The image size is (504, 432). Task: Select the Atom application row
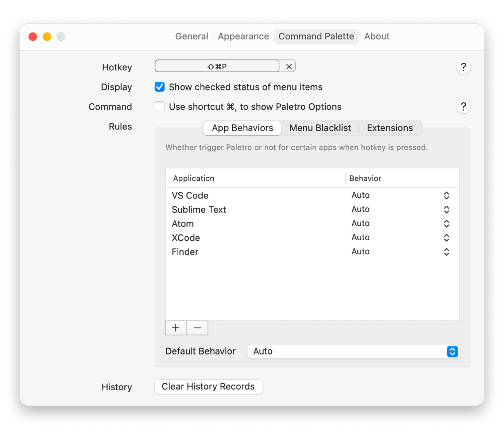click(x=312, y=223)
